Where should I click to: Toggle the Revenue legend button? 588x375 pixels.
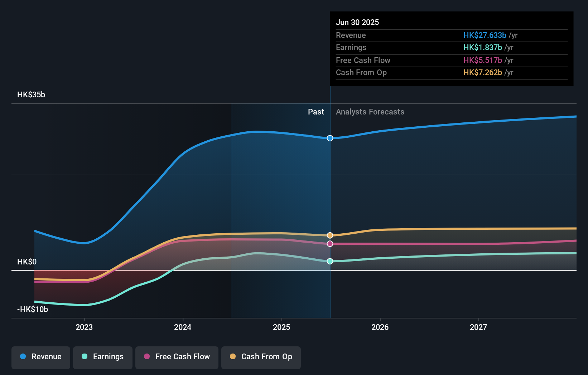(x=41, y=357)
